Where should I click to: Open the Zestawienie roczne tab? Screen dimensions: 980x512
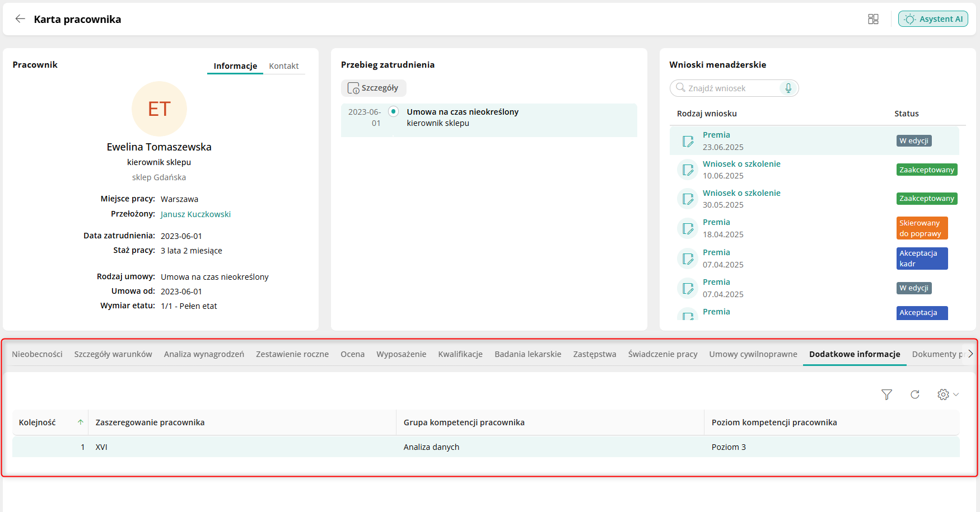(292, 354)
